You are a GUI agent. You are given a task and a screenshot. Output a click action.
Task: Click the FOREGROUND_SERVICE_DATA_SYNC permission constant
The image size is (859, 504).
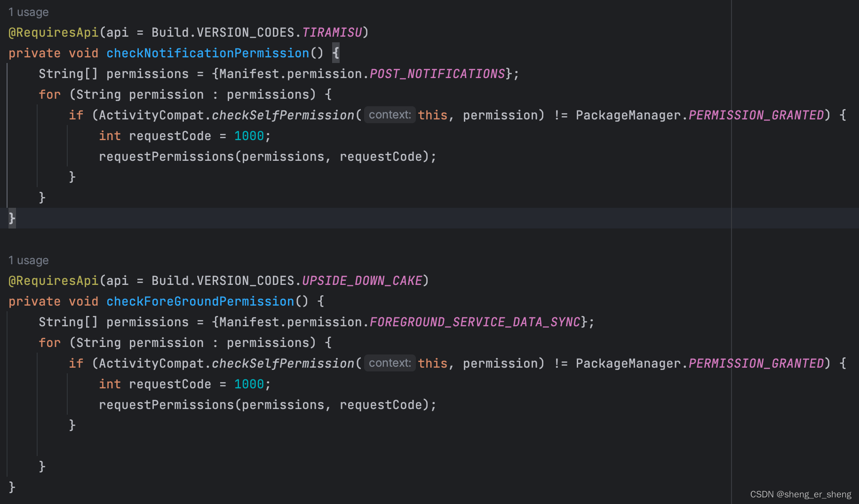pos(475,322)
